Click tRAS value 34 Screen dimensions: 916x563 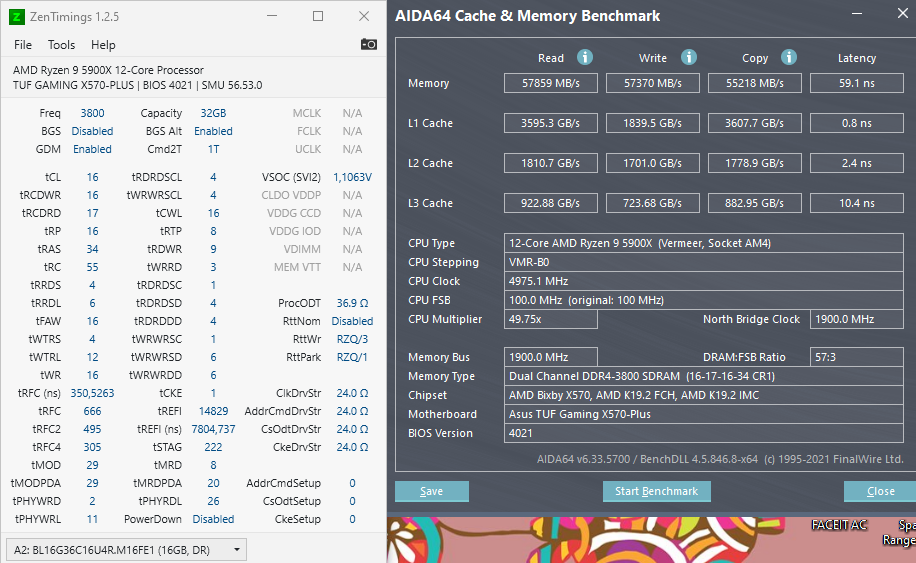coord(92,249)
